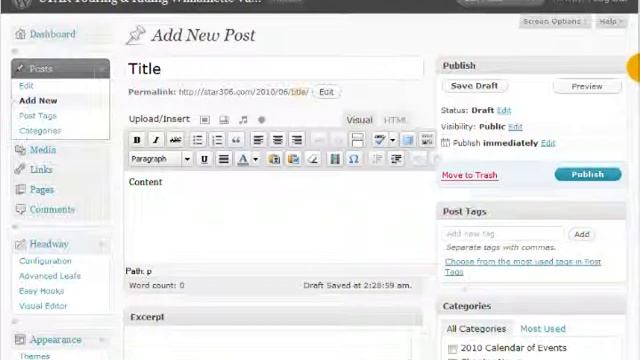Insert an ordered numbered list
The image size is (640, 360).
[217, 140]
